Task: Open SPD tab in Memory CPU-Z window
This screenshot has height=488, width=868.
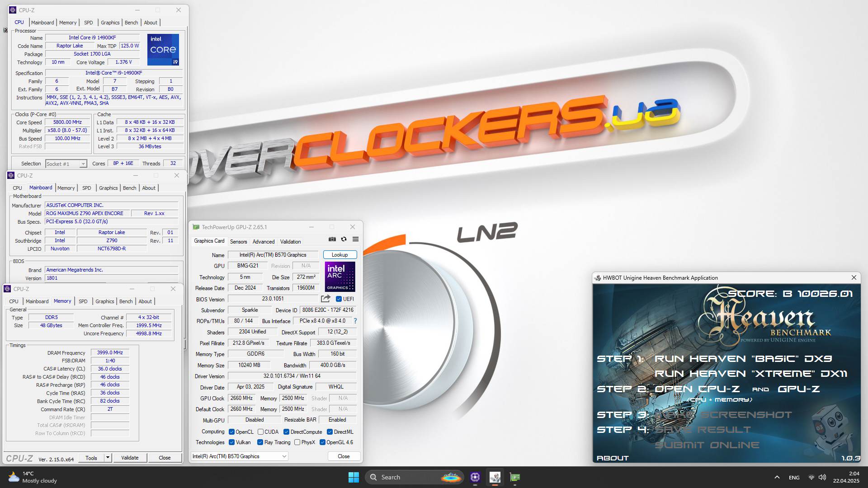Action: 83,301
